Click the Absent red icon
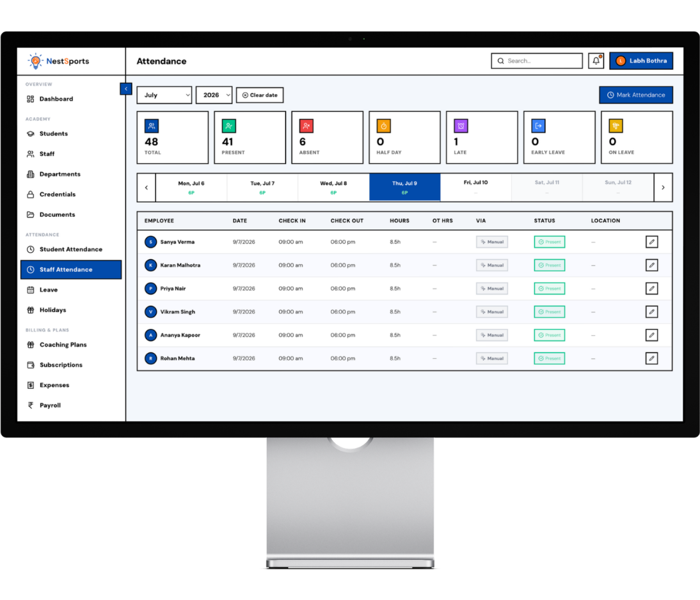The image size is (700, 600). point(306,126)
